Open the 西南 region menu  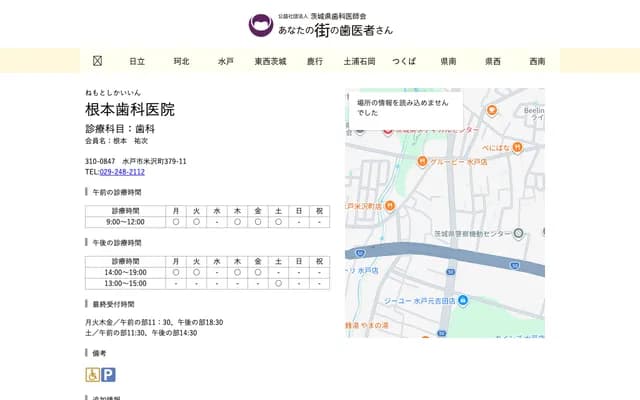coord(537,61)
